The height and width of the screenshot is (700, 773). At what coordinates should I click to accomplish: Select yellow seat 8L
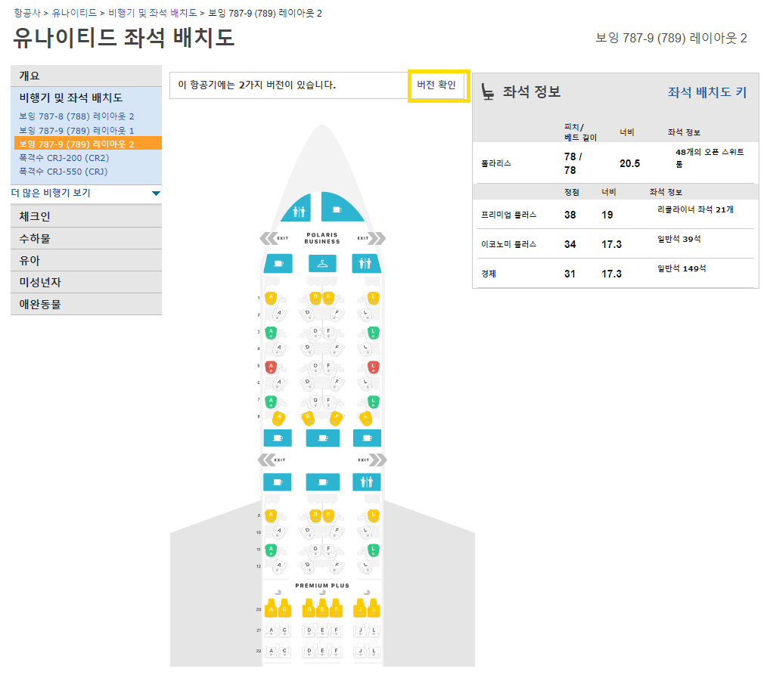tap(366, 418)
